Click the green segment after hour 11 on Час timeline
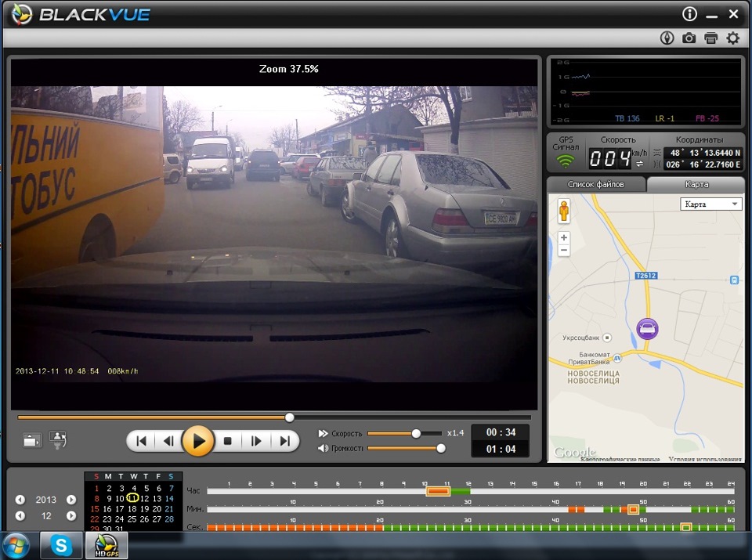 tap(461, 491)
